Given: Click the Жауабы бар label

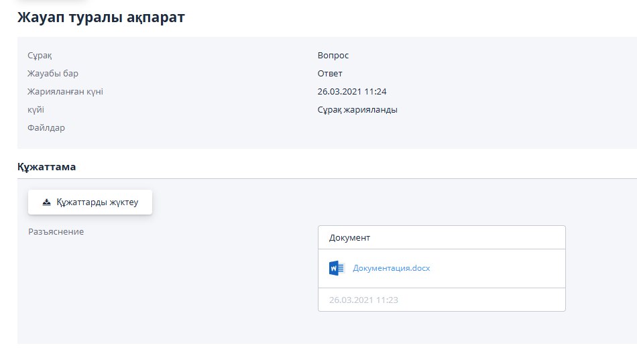Looking at the screenshot, I should click(53, 74).
